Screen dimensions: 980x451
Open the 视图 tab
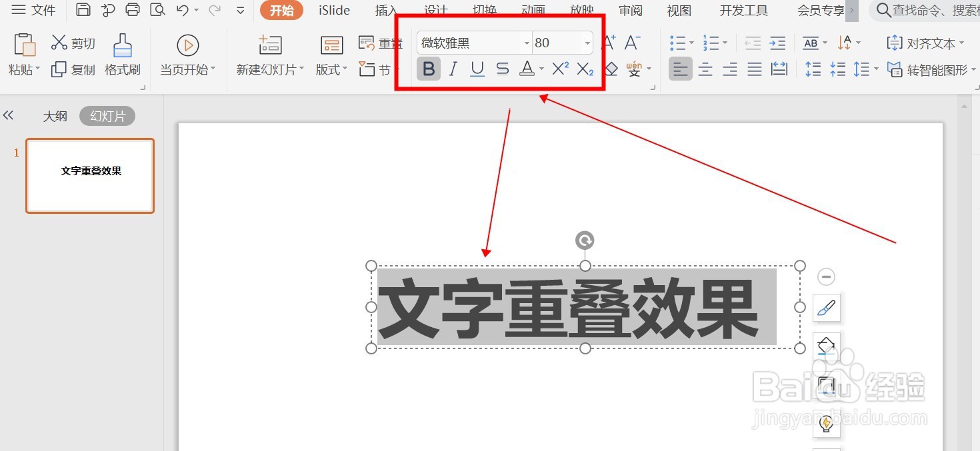tap(679, 10)
